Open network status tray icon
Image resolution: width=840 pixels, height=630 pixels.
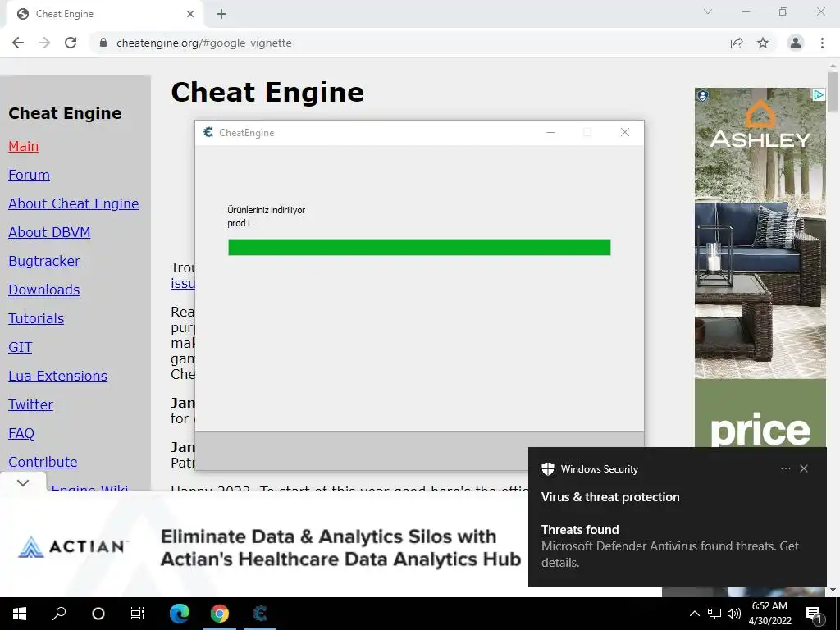tap(714, 614)
